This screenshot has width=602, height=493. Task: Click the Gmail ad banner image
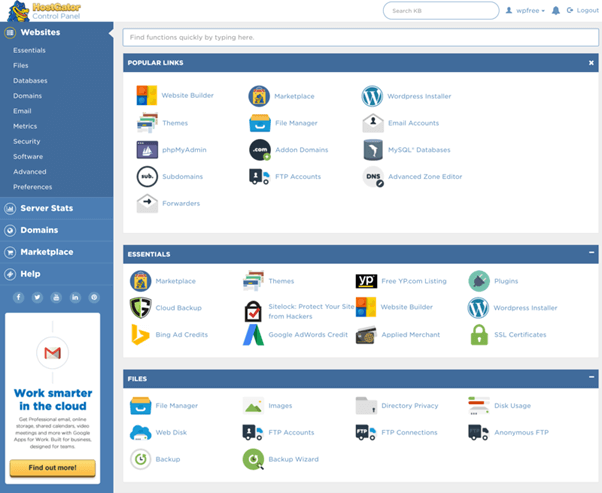[x=53, y=352]
